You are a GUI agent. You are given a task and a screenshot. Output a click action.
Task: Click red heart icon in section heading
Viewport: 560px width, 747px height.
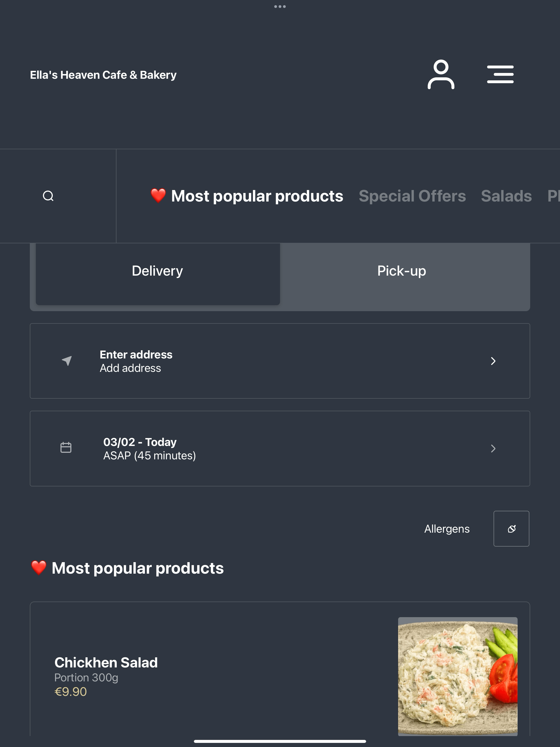[39, 568]
